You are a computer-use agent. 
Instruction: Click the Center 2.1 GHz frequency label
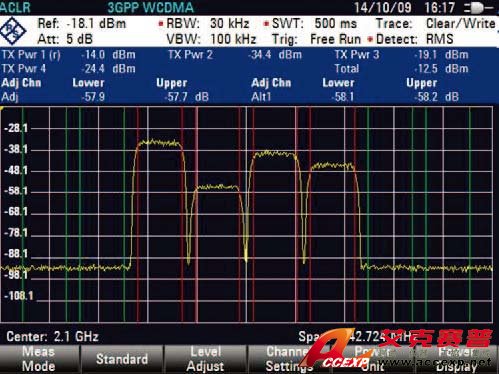tap(52, 337)
